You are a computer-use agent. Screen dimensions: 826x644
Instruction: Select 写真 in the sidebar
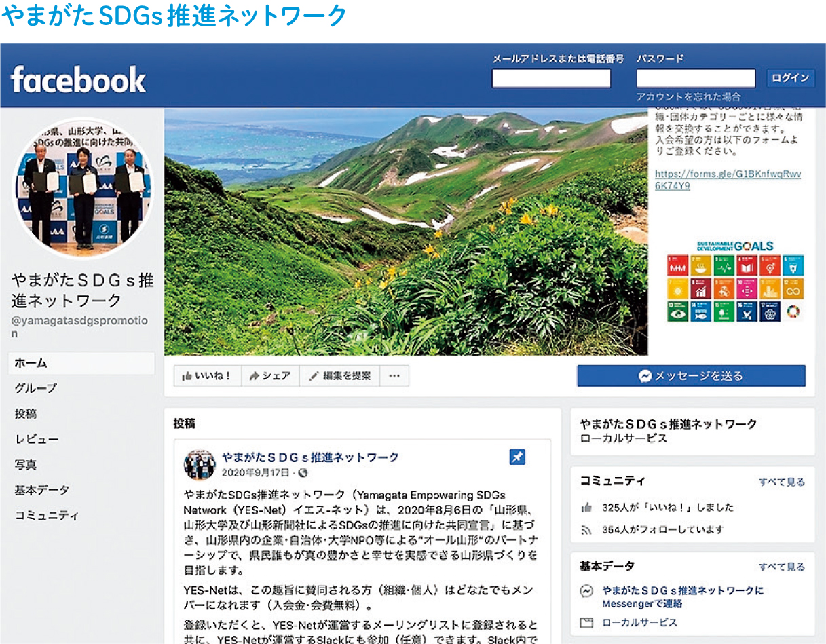[x=26, y=465]
